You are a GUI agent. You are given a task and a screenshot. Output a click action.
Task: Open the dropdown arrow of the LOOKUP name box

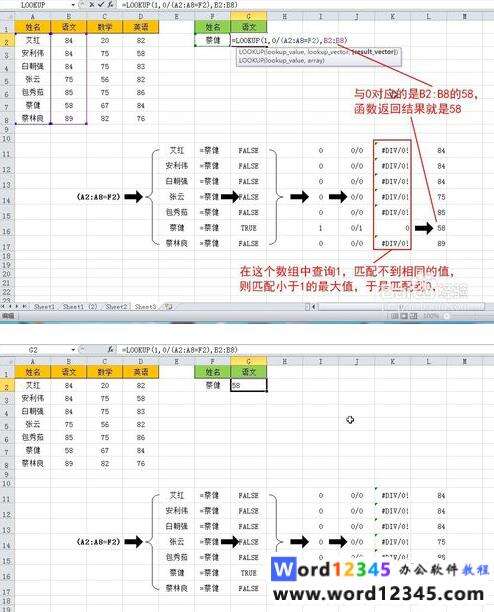point(73,5)
